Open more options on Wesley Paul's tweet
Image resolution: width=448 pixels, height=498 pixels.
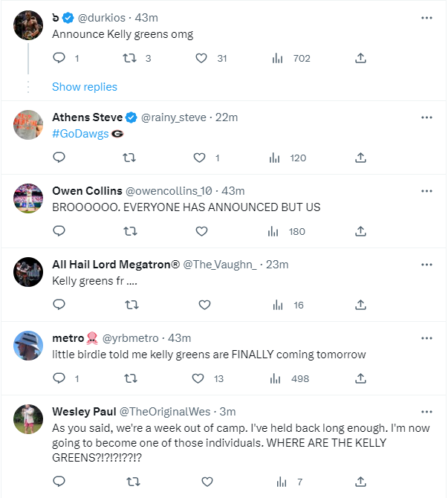[x=426, y=411]
